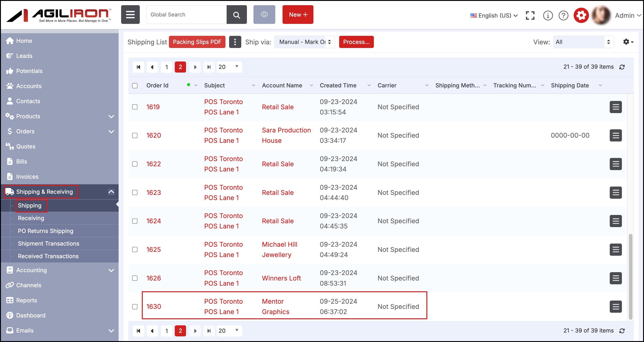Refresh the list using bottom refresh icon
Viewport: 644px width, 342px height.
click(x=622, y=331)
